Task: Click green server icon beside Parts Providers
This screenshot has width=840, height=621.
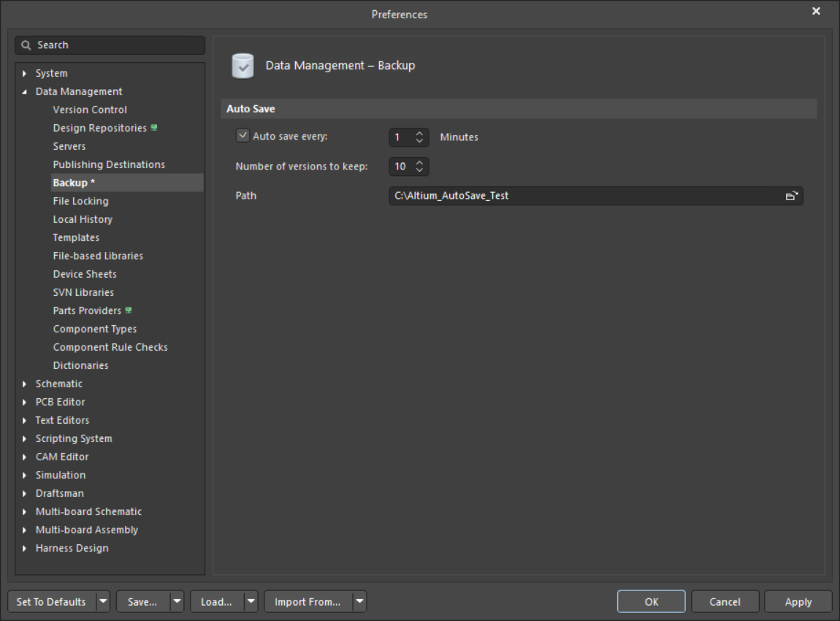Action: click(x=129, y=310)
